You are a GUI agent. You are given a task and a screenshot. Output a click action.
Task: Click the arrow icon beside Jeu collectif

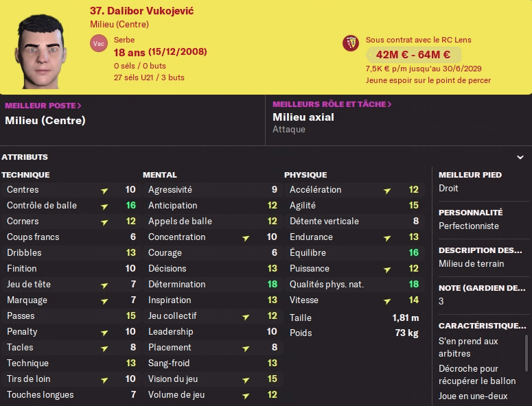(246, 316)
